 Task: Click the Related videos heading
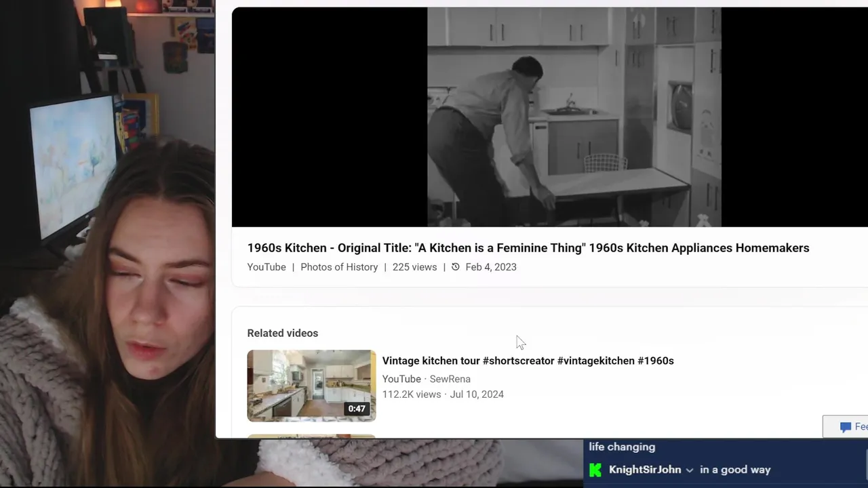(283, 333)
